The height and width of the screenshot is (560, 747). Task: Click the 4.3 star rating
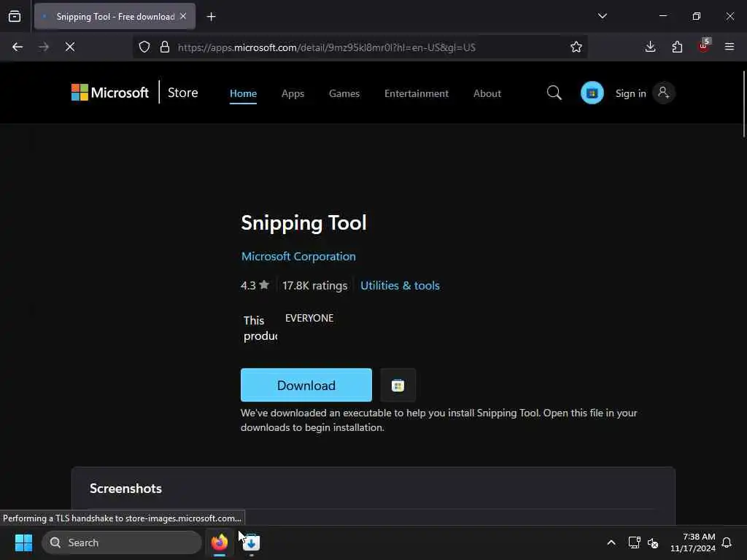tap(255, 285)
